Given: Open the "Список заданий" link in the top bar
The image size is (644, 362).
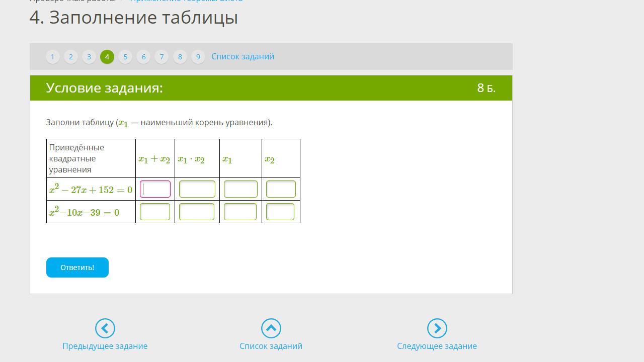Looking at the screenshot, I should (243, 57).
